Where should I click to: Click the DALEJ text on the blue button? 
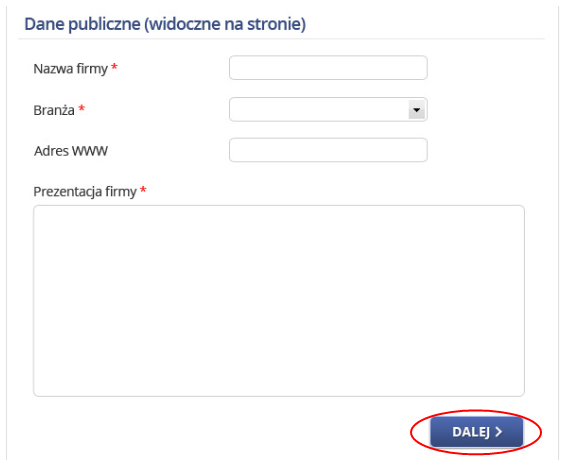[471, 432]
